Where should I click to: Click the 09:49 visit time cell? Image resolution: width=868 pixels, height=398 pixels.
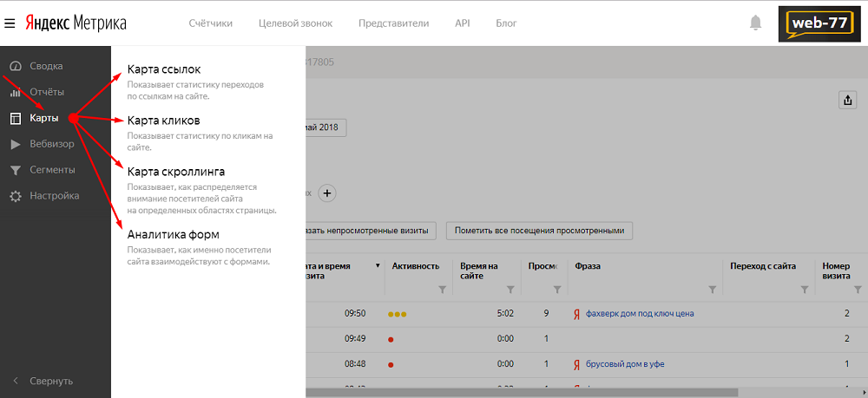point(355,339)
